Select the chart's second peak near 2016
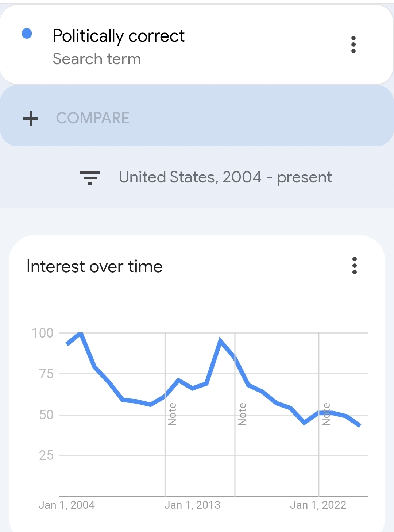Viewport: 394px width, 532px height. tap(220, 340)
